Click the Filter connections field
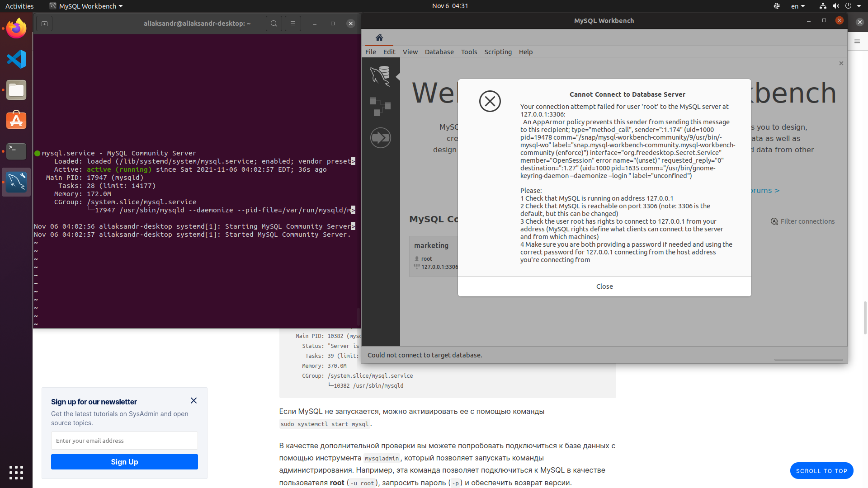 [807, 221]
